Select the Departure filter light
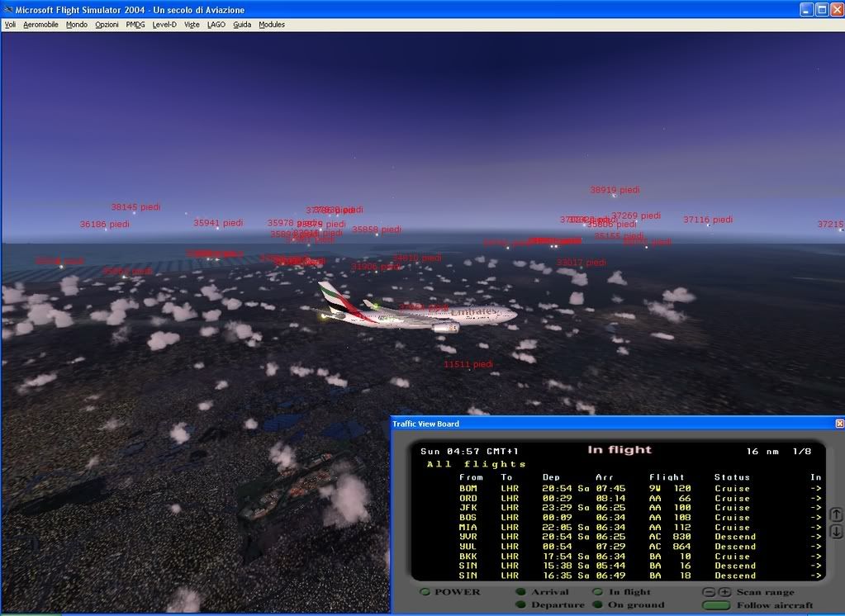845x616 pixels. [x=520, y=604]
